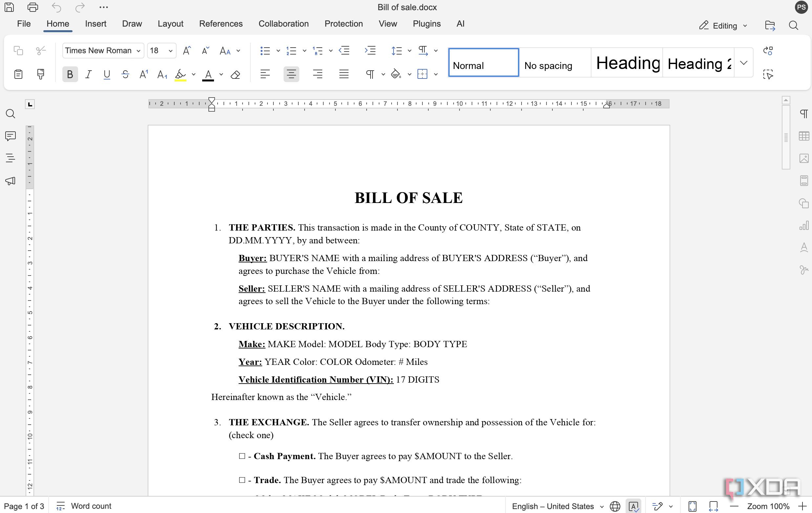This screenshot has height=513, width=812.
Task: Toggle Underline formatting
Action: click(x=107, y=74)
